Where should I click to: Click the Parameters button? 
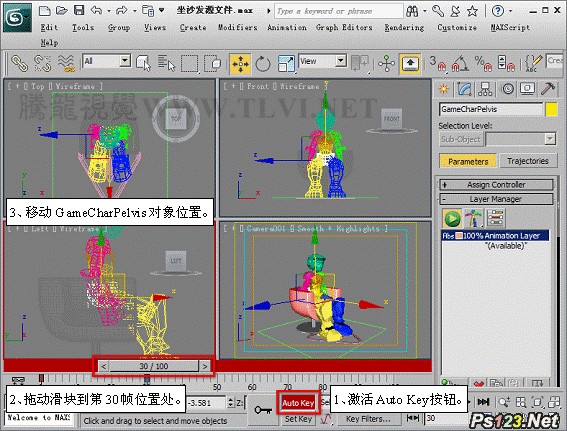pyautogui.click(x=468, y=161)
